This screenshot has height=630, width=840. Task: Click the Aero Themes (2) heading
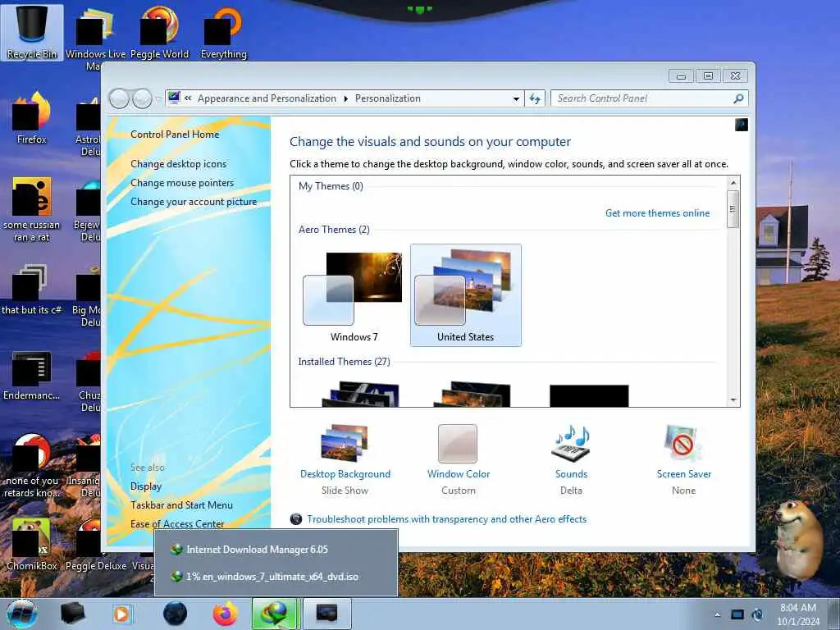click(x=334, y=230)
